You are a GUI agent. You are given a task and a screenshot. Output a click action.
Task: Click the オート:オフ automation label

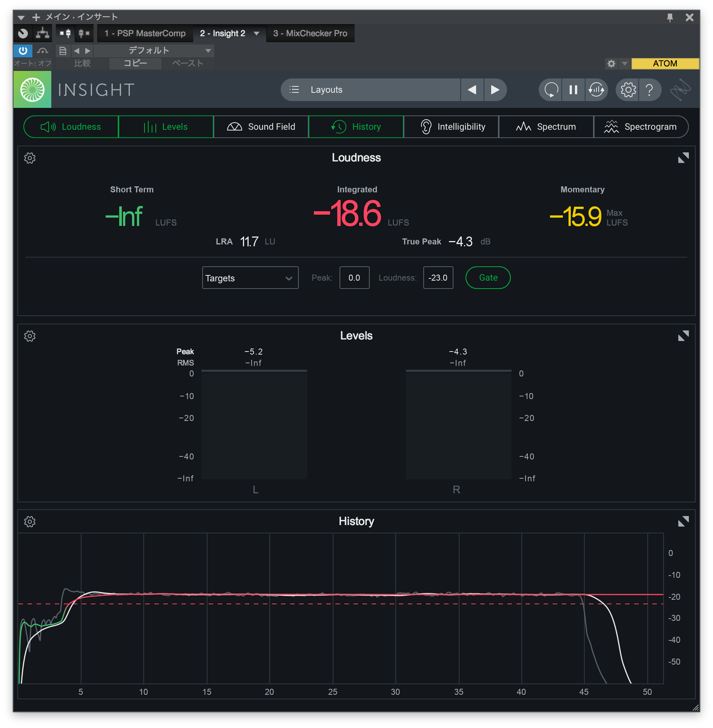pos(32,63)
